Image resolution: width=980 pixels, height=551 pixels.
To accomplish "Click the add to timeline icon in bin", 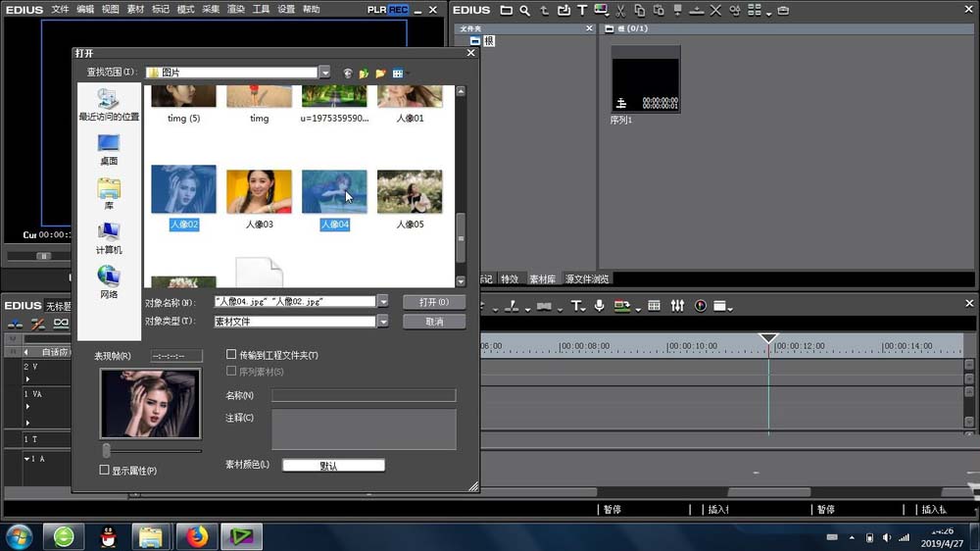I will [696, 10].
